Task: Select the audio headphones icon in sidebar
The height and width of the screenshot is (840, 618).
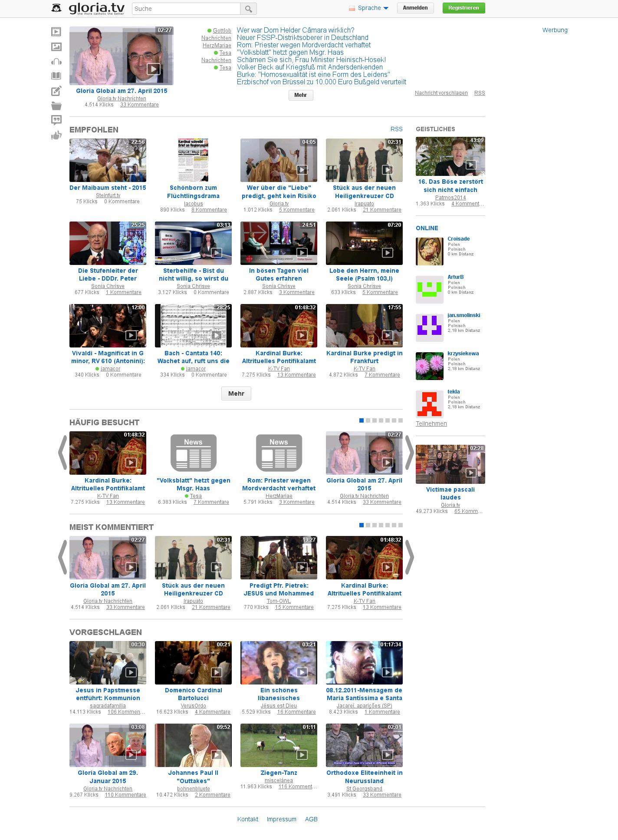Action: [56, 62]
